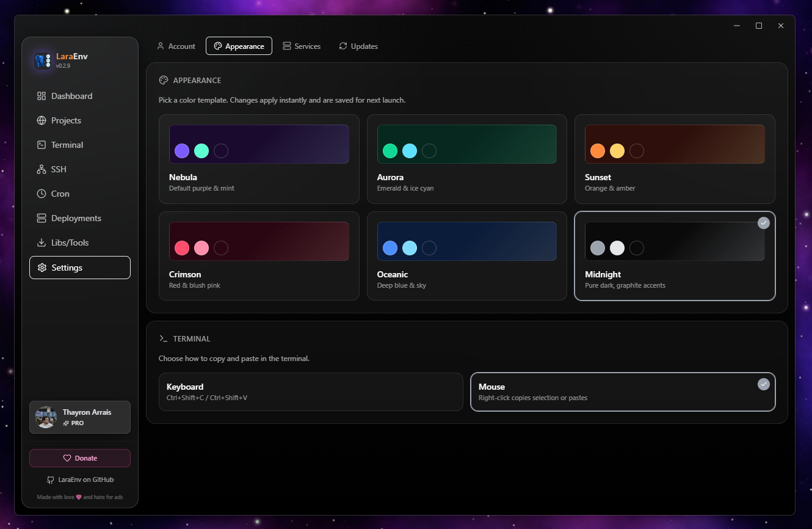Screen dimensions: 812x529
Task: Switch to the Services tab
Action: click(x=302, y=46)
